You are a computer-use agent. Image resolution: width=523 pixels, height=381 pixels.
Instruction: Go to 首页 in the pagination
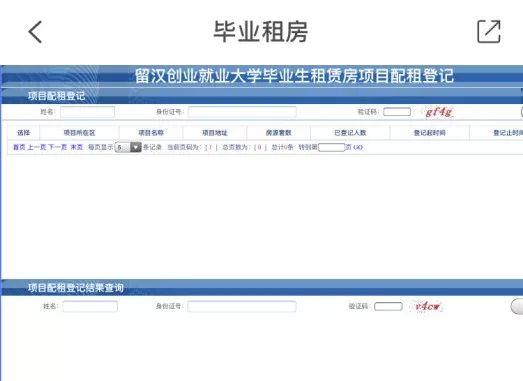19,147
